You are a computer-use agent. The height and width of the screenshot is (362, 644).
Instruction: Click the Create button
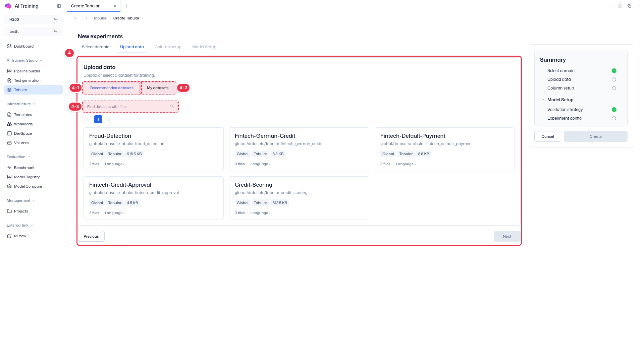595,136
